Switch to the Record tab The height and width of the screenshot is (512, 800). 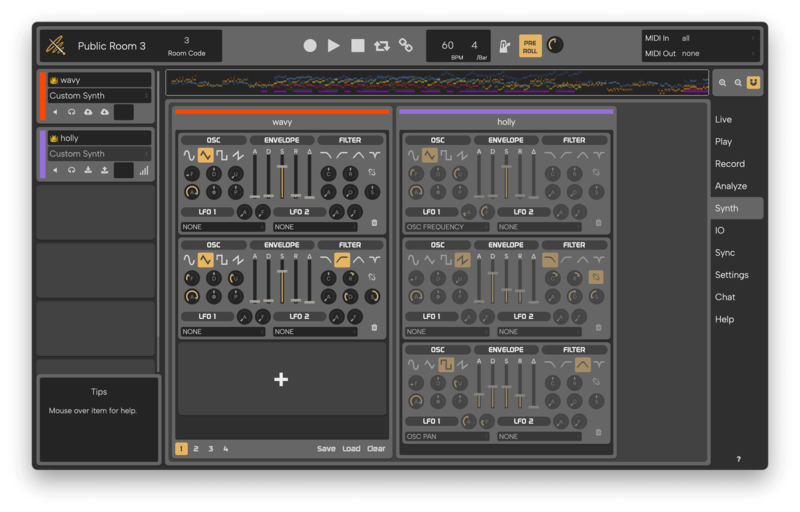click(730, 164)
